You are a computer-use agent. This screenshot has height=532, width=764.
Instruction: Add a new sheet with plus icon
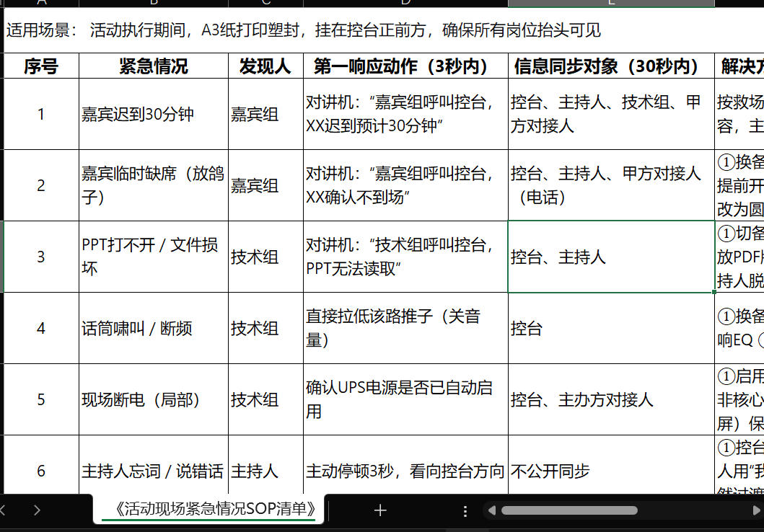coord(380,510)
